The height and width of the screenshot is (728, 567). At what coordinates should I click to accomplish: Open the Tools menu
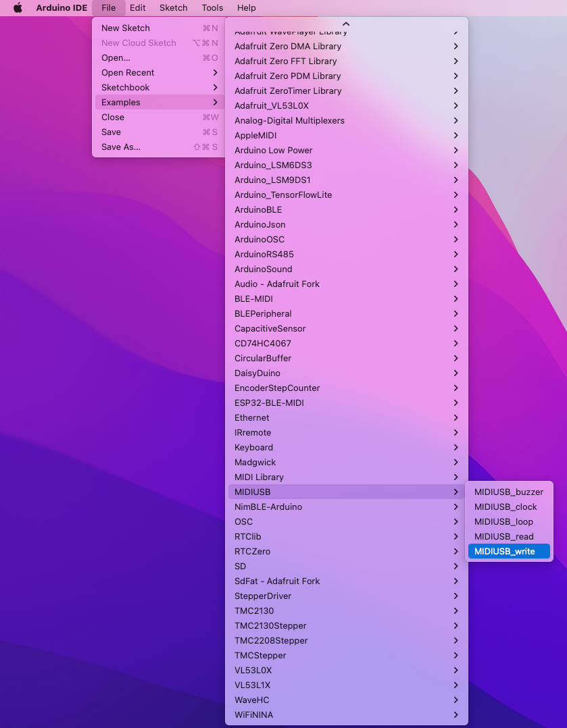coord(212,8)
